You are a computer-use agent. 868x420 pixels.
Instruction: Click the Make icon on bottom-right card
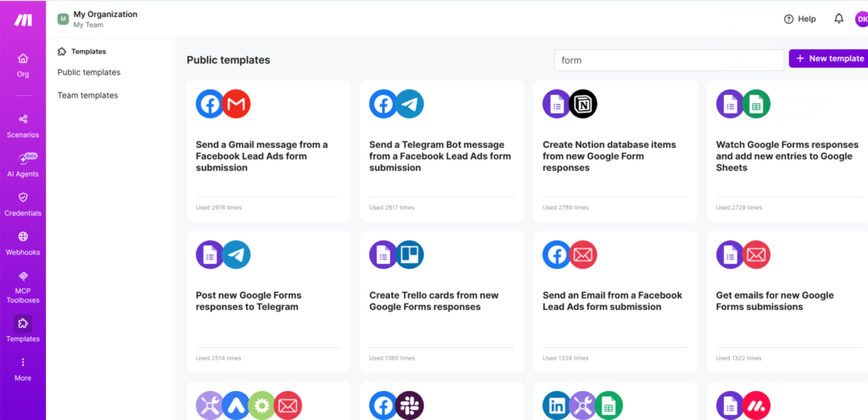[756, 406]
